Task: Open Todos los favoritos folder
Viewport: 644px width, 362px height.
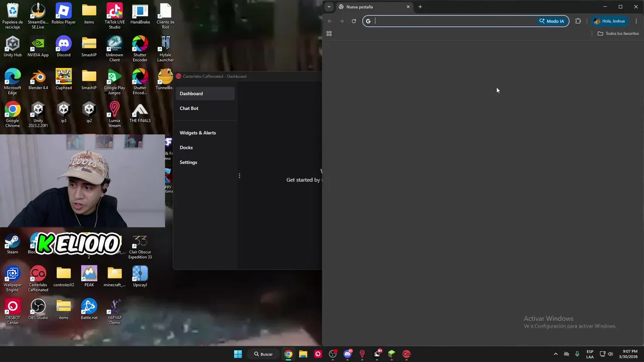Action: click(x=618, y=34)
